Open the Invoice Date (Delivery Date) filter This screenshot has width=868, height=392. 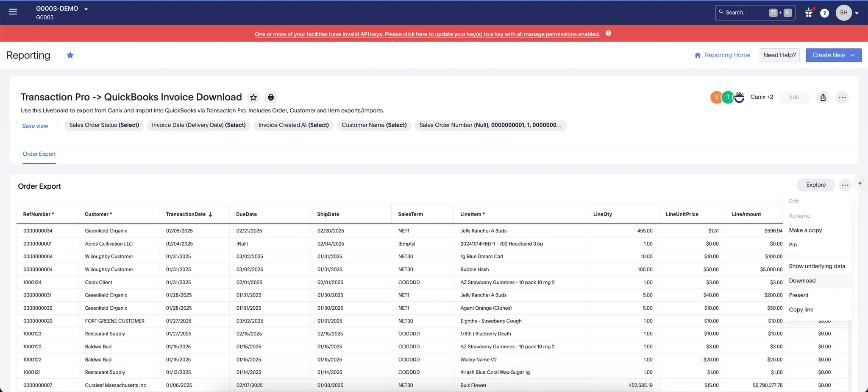click(199, 125)
